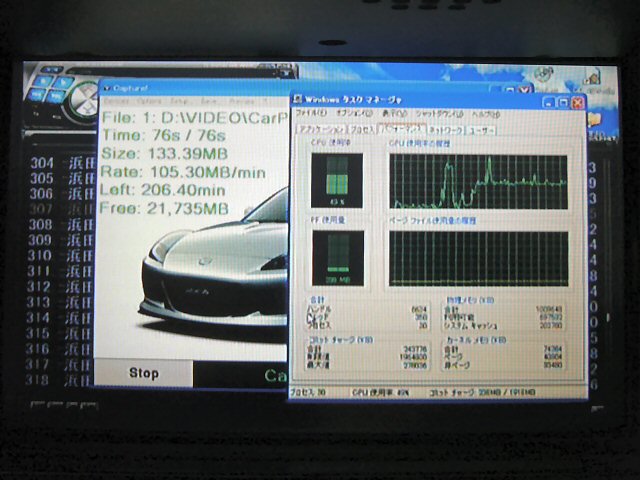Click the round navigation dial on the media player
The height and width of the screenshot is (480, 640).
pos(85,101)
